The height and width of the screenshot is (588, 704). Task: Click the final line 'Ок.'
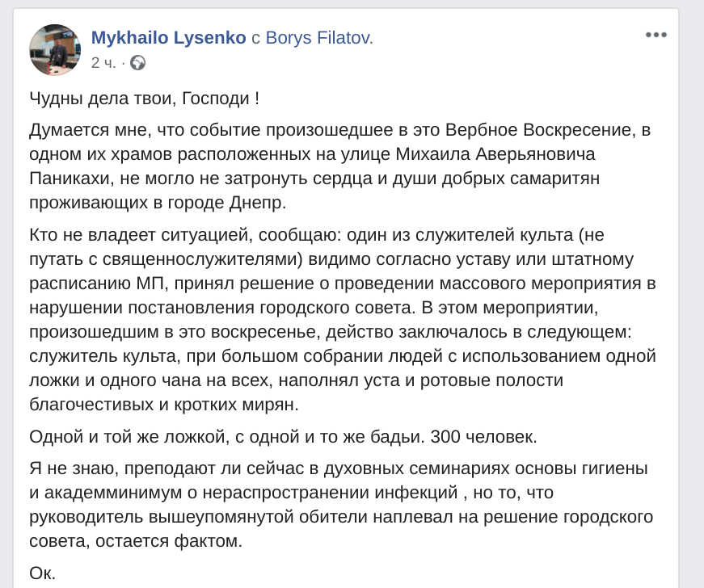tap(42, 573)
